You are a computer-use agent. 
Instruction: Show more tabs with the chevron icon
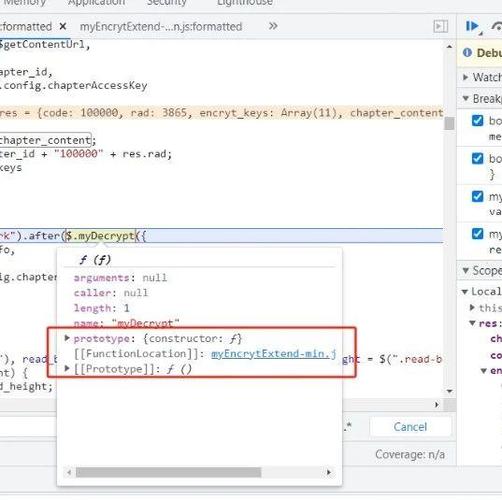pyautogui.click(x=273, y=26)
